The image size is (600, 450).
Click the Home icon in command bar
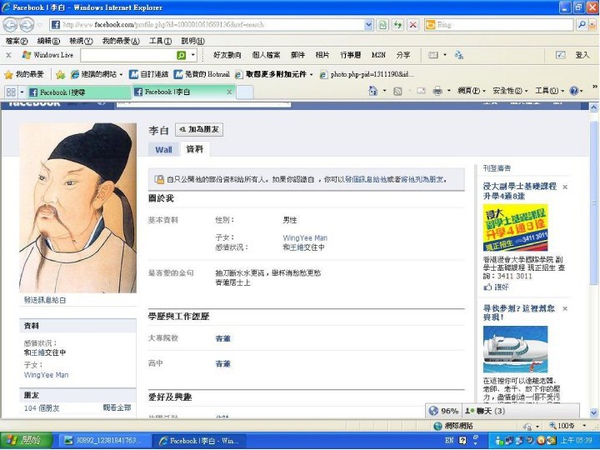tap(373, 91)
